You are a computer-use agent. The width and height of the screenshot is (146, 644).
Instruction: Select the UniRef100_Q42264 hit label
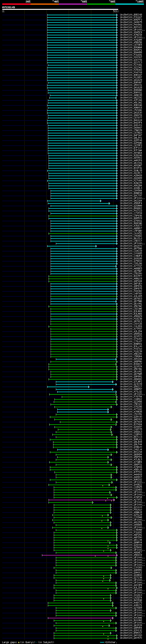(131, 201)
